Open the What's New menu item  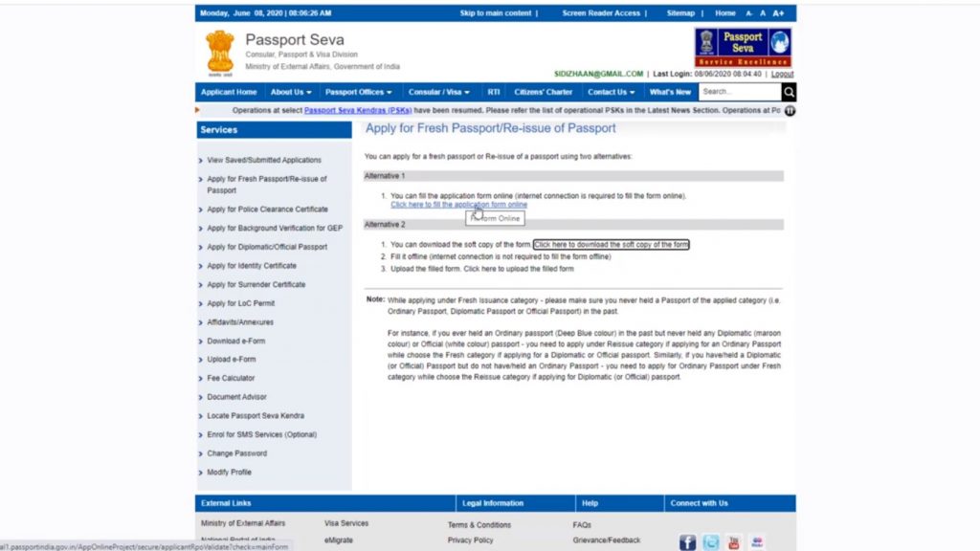point(670,92)
